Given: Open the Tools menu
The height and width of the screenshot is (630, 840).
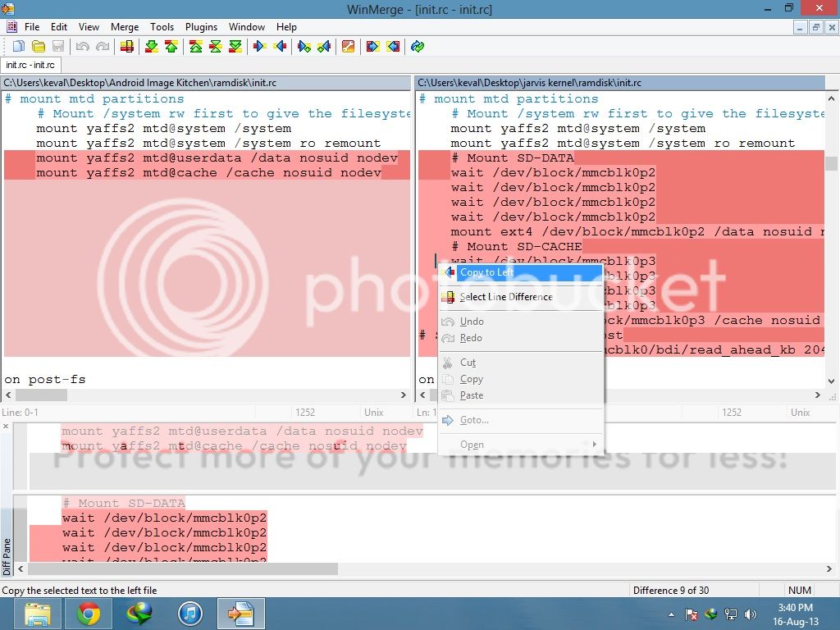Looking at the screenshot, I should tap(162, 27).
